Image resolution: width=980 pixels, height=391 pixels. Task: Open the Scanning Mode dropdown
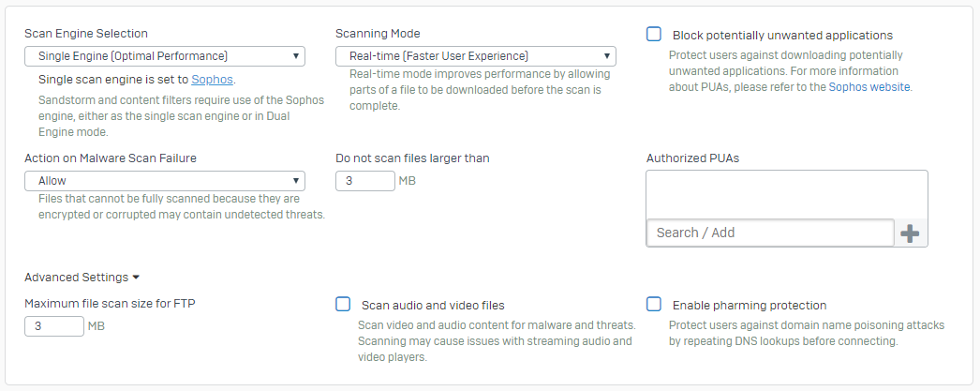coord(475,56)
